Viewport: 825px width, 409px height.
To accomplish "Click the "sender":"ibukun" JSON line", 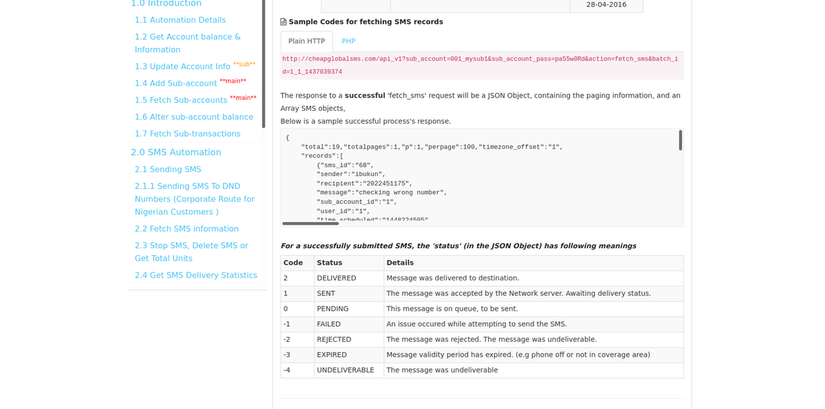I will click(x=350, y=174).
